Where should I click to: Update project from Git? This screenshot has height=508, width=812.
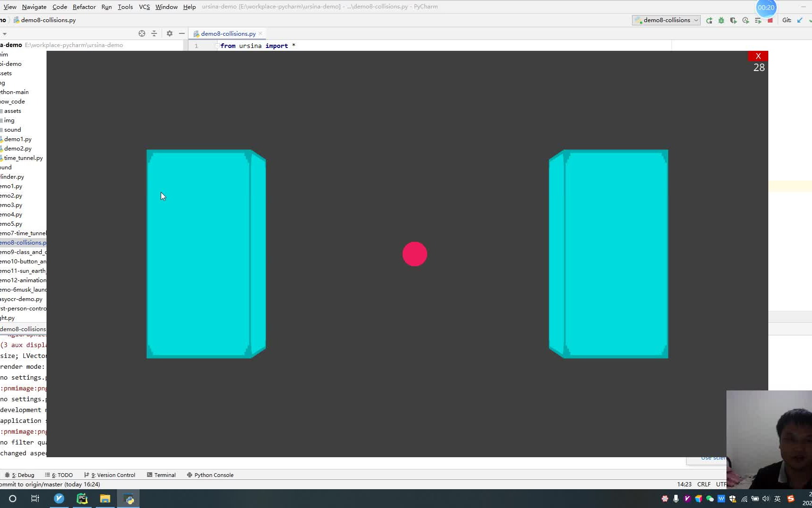coord(800,20)
